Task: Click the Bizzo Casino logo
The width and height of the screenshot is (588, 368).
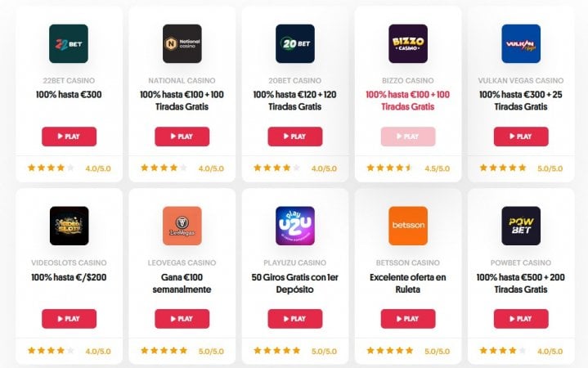Action: [x=408, y=43]
